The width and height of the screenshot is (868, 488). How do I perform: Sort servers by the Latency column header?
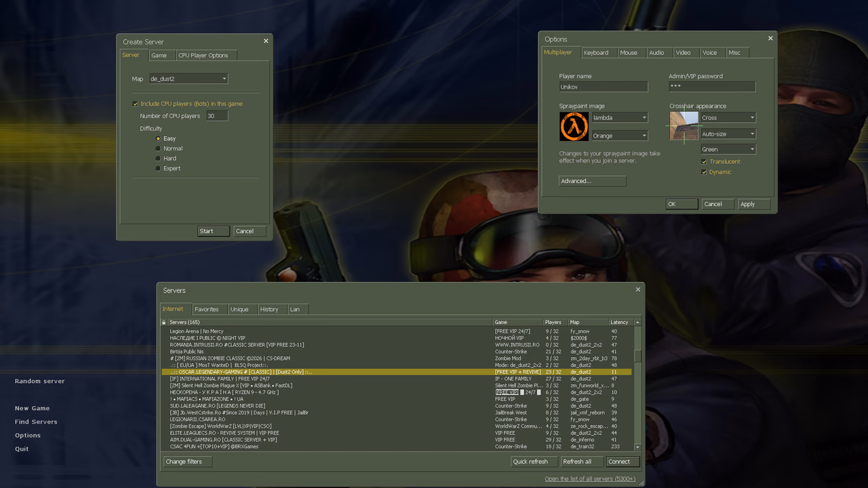click(x=620, y=322)
